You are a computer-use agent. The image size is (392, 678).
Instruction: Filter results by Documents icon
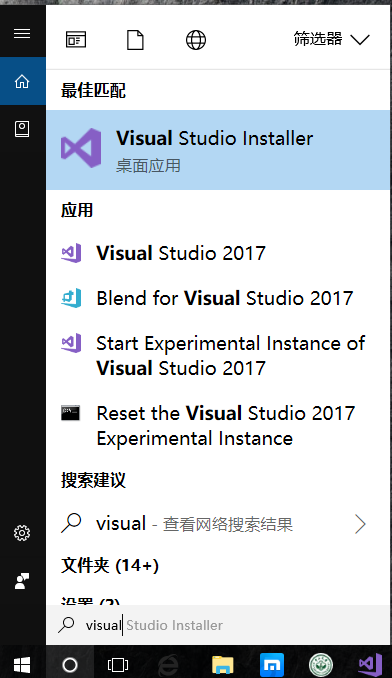tap(135, 40)
